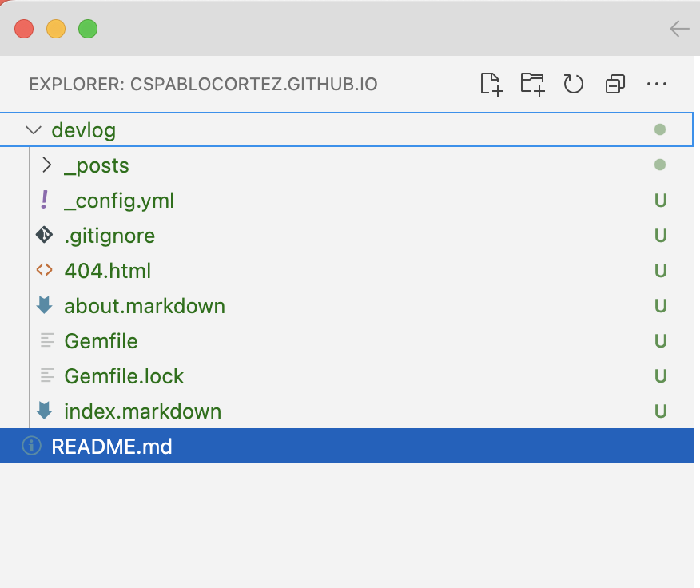Open index.markdown file

[x=347, y=411]
